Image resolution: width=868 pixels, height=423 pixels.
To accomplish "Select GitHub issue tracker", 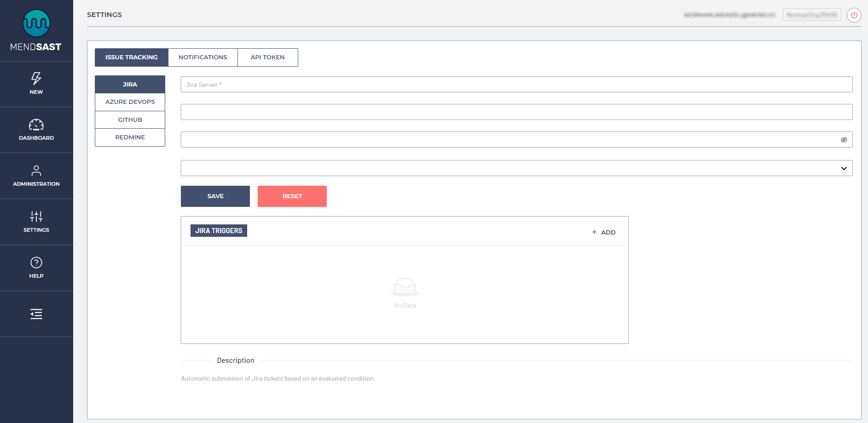I will pyautogui.click(x=130, y=120).
